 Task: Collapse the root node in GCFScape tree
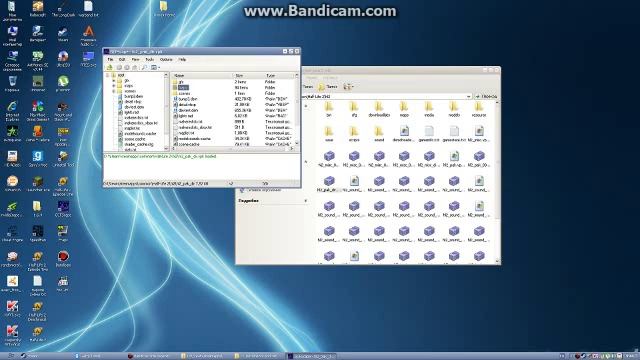108,76
